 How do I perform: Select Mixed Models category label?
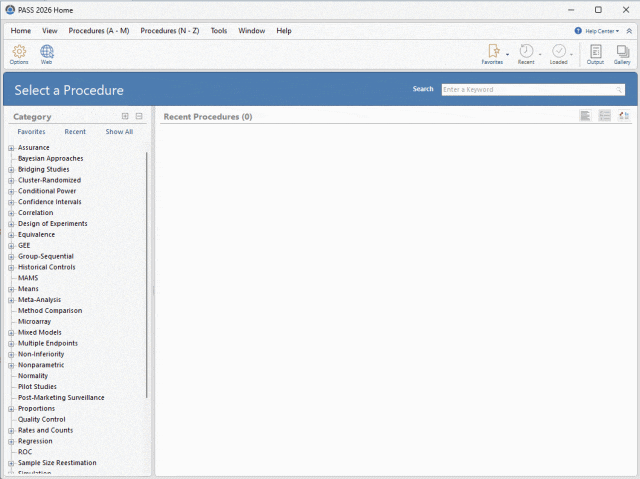[x=40, y=333]
